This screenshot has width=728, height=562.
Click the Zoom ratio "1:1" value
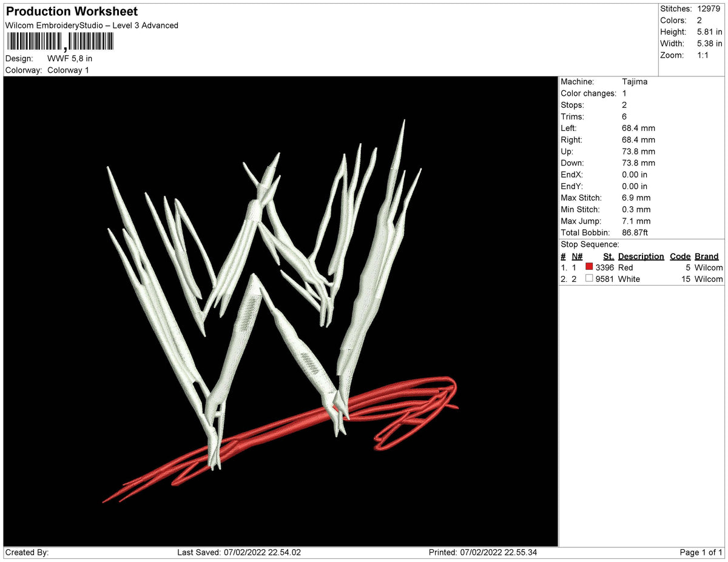(x=704, y=55)
